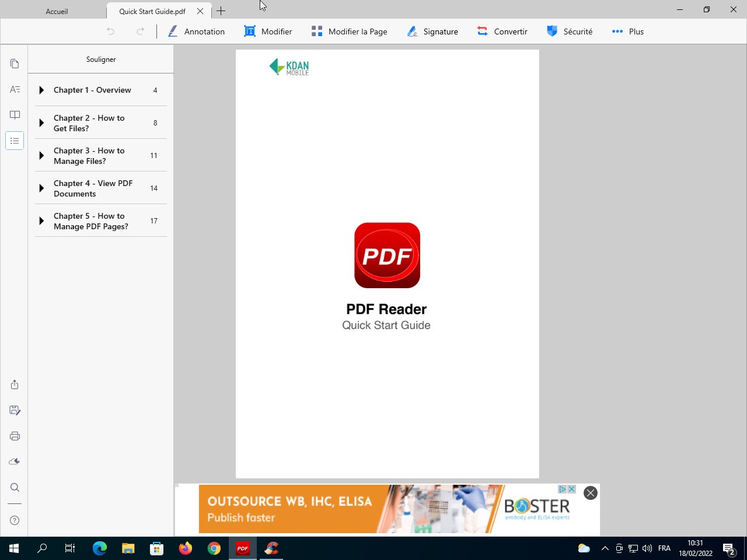Open Modifier la Page tools
The width and height of the screenshot is (747, 560).
coord(349,32)
